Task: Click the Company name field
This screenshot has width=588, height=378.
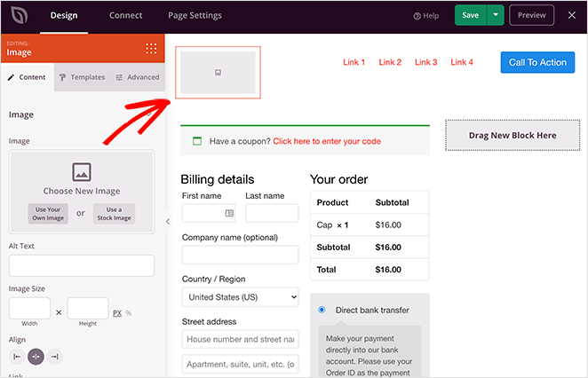Action: click(241, 255)
